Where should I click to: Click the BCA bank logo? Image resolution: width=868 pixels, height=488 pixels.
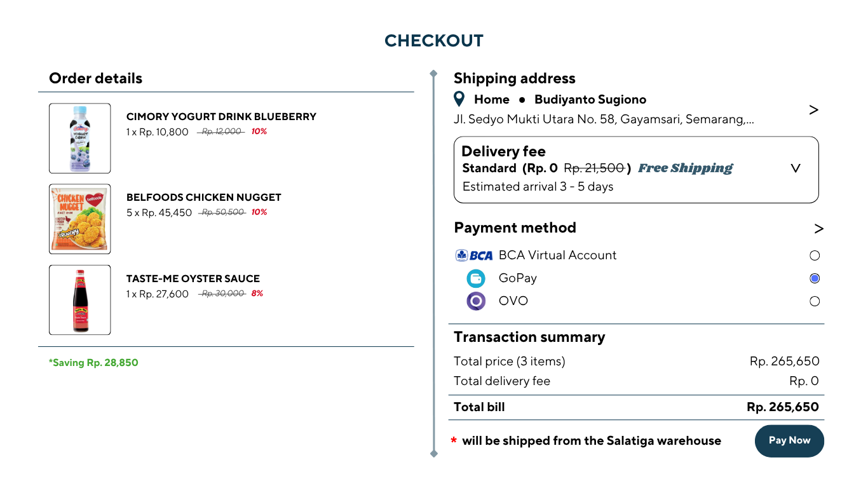(x=474, y=255)
